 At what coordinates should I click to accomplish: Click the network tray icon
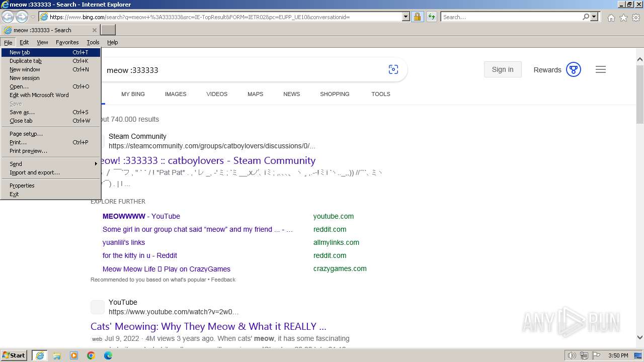pos(584,355)
